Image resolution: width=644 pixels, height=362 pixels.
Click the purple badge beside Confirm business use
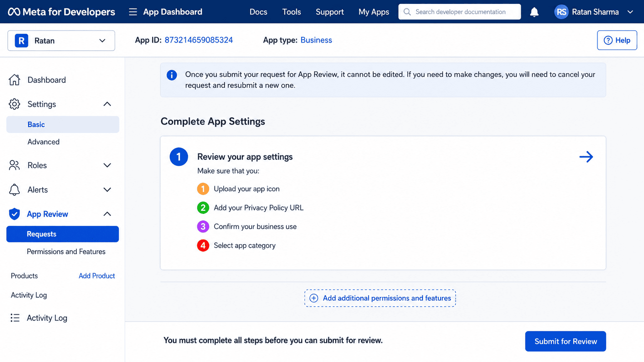[203, 227]
